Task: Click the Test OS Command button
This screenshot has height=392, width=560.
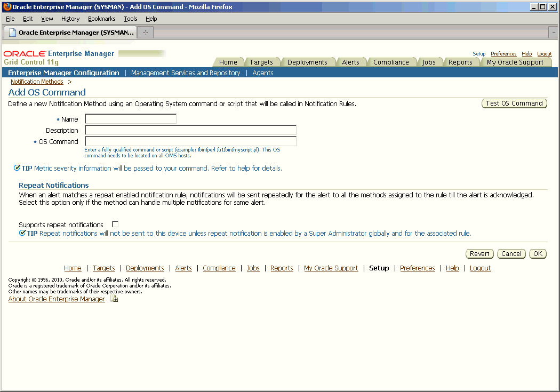Action: (514, 103)
